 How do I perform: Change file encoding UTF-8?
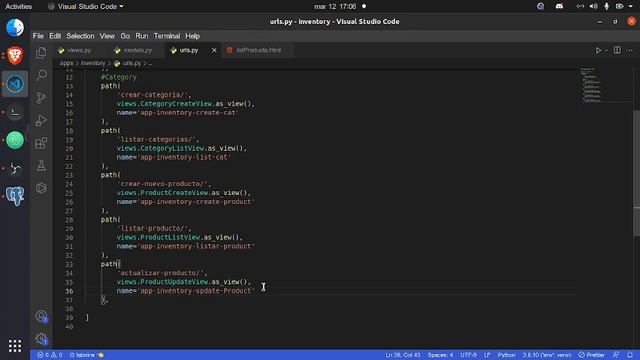tap(468, 355)
